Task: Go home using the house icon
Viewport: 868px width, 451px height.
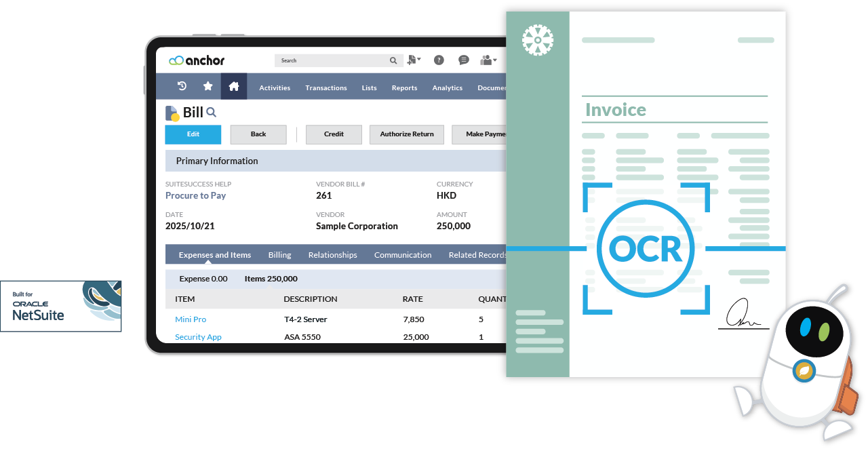Action: pos(234,86)
